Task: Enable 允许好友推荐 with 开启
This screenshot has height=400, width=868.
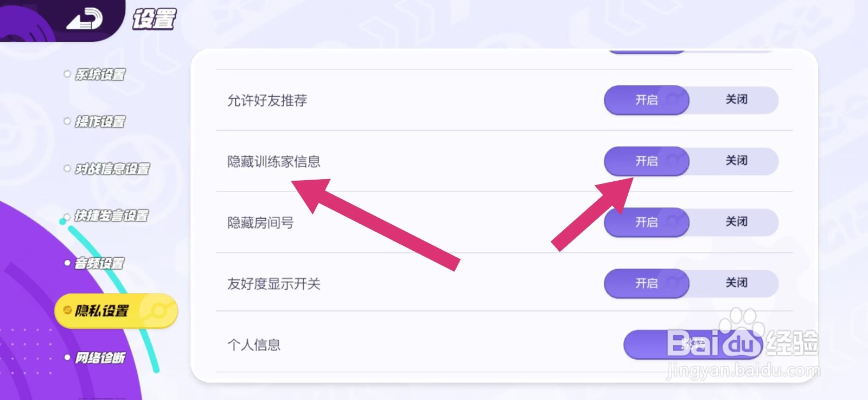Action: 646,100
